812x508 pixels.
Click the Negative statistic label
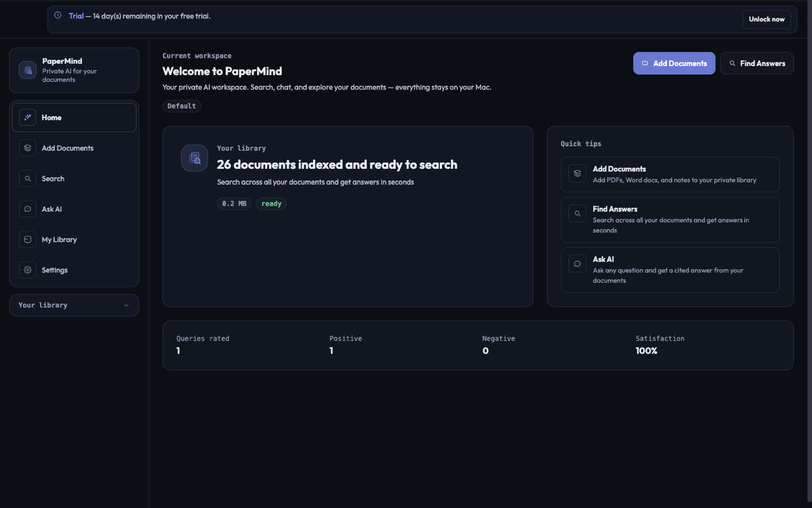pyautogui.click(x=499, y=338)
